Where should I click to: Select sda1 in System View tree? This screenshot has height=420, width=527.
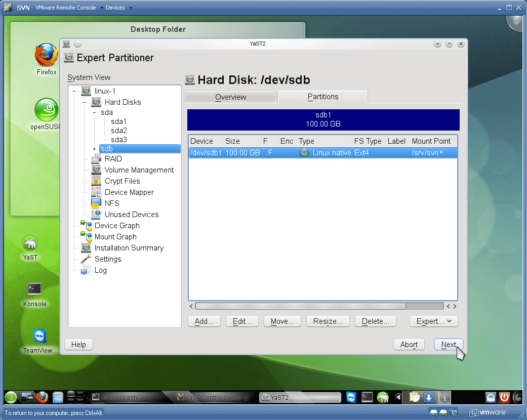[118, 121]
